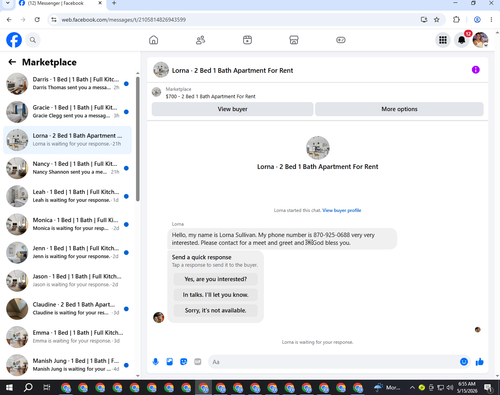Open the Video (Watch) icon
500x395 pixels.
247,40
